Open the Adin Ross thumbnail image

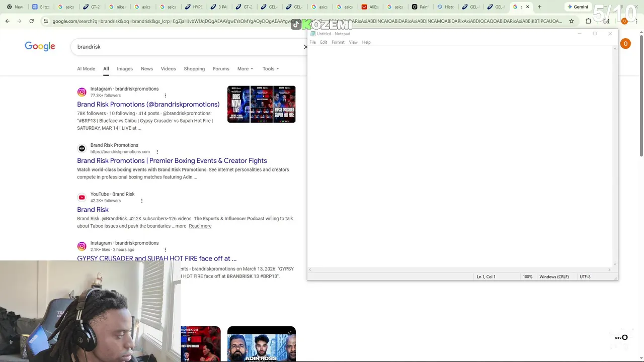tap(261, 344)
